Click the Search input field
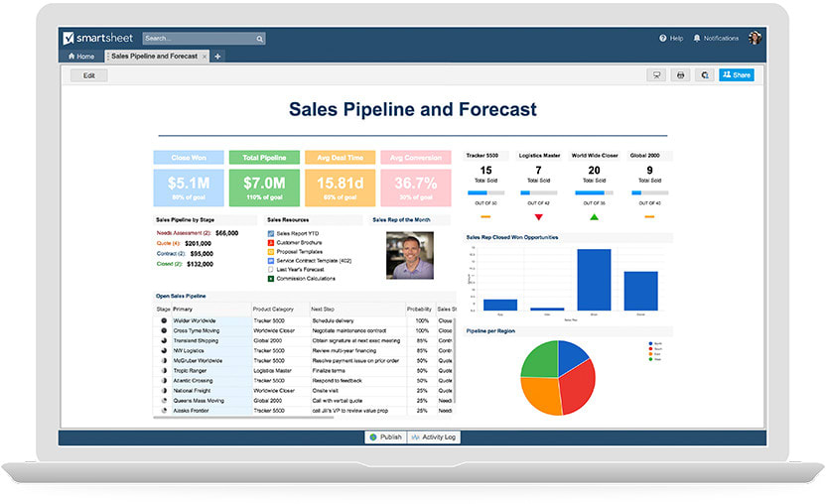This screenshot has width=826, height=504. tap(200, 39)
